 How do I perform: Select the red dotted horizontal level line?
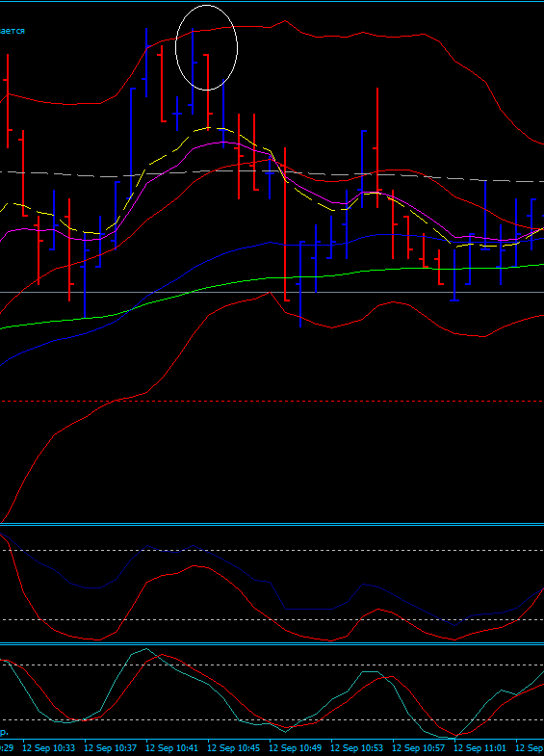pyautogui.click(x=272, y=402)
